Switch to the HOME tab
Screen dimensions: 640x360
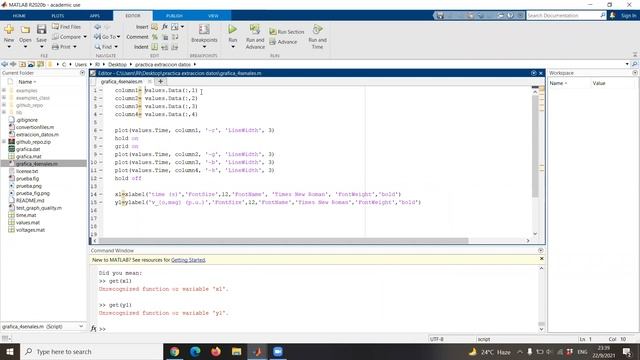click(x=19, y=16)
